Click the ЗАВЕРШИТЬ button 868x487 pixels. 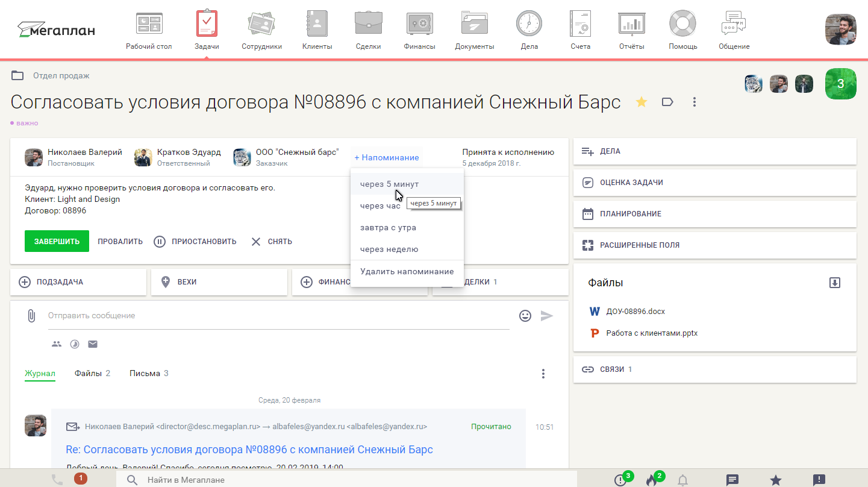click(57, 241)
